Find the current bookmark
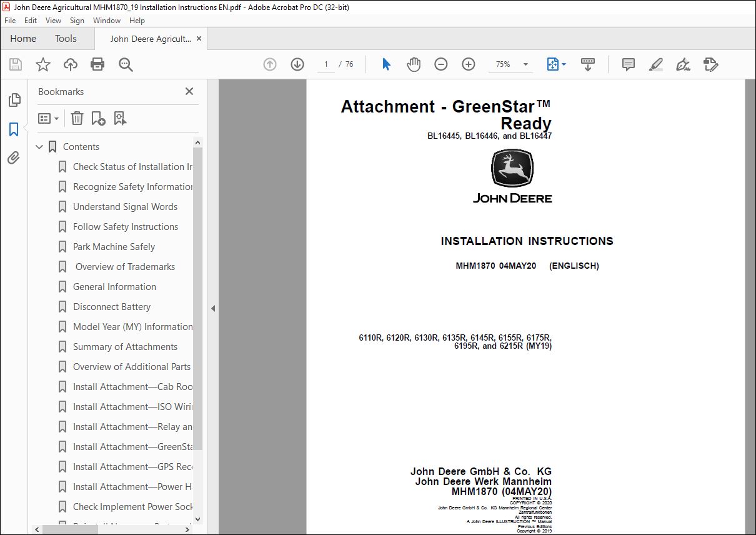 (x=120, y=118)
